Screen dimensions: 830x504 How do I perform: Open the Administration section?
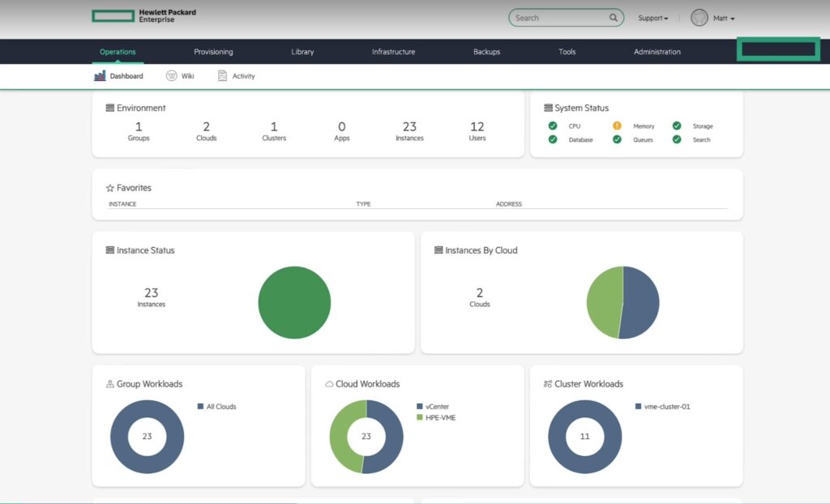tap(657, 51)
